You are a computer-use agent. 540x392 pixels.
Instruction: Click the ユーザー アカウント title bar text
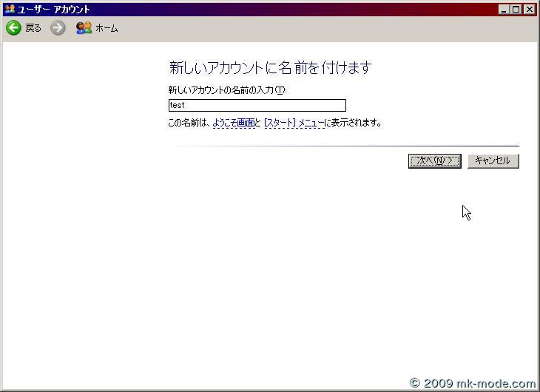(x=53, y=10)
